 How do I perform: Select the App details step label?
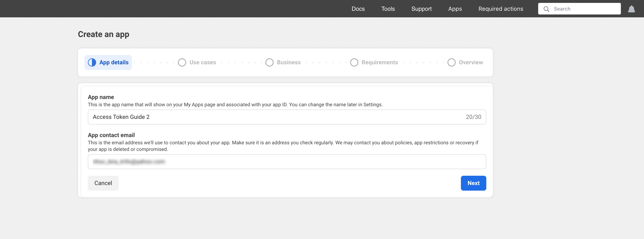pos(114,62)
